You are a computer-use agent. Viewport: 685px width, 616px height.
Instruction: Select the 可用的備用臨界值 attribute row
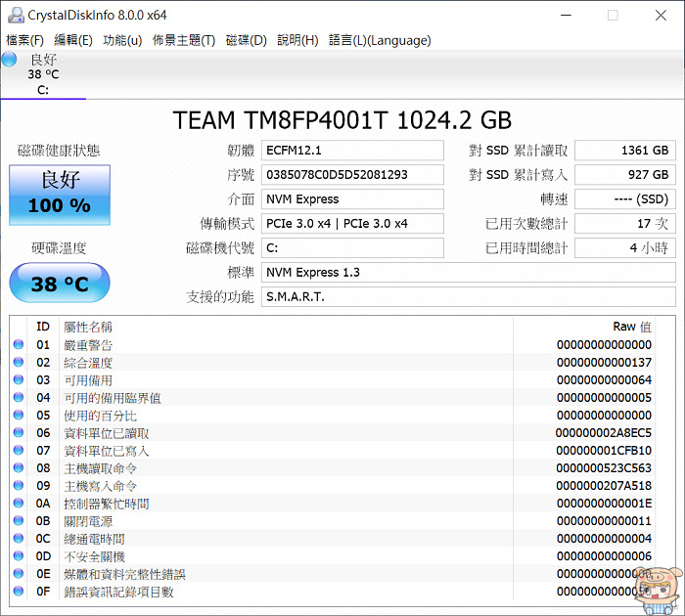point(333,398)
